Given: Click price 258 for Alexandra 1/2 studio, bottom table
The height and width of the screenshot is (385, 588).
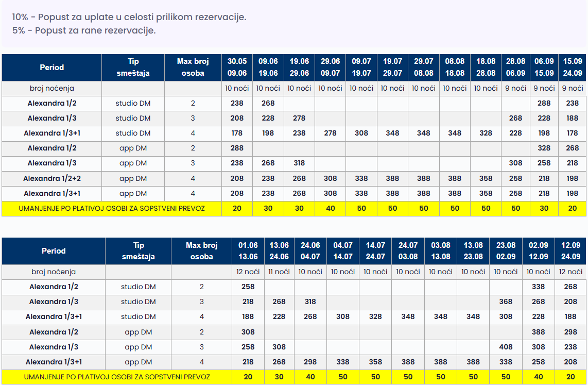Looking at the screenshot, I should coord(248,287).
